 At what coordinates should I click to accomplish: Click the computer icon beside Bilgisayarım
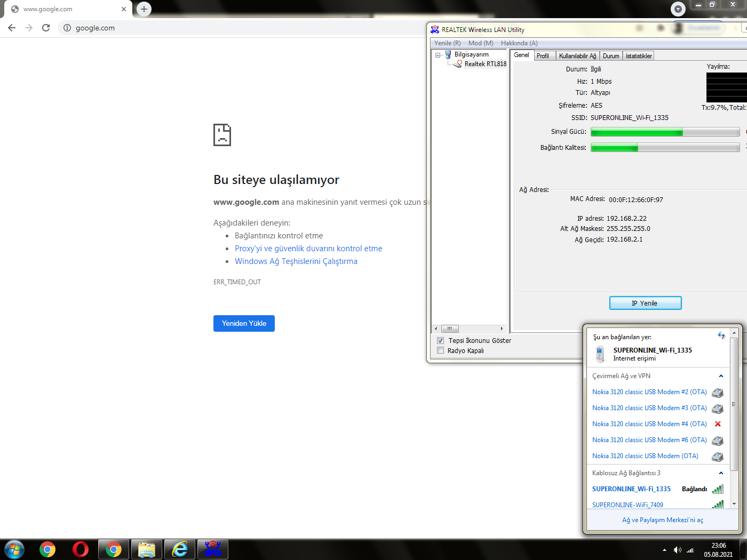click(448, 54)
